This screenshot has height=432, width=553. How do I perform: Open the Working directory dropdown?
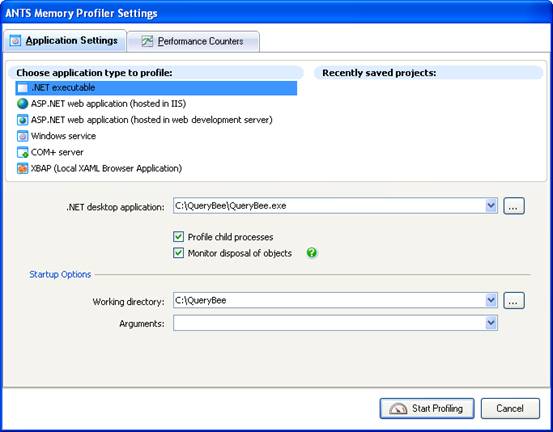tap(491, 300)
